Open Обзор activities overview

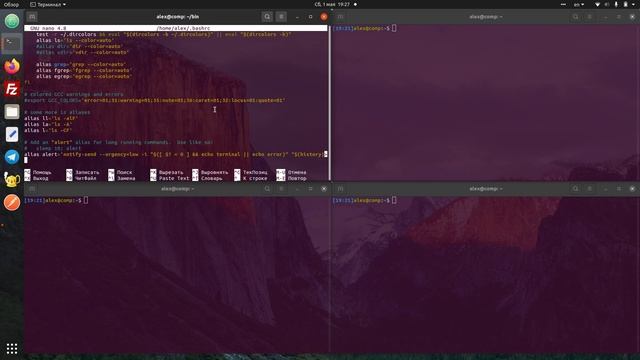pos(11,4)
